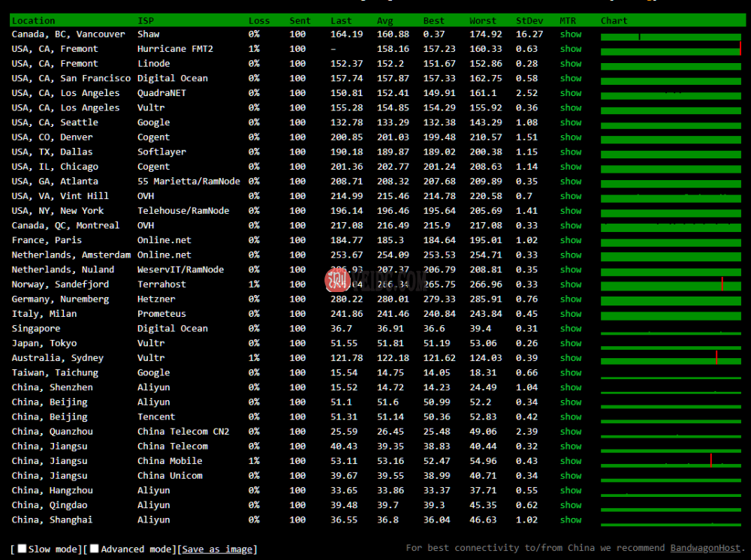
Task: Click 'show' in the New York row
Action: point(571,211)
